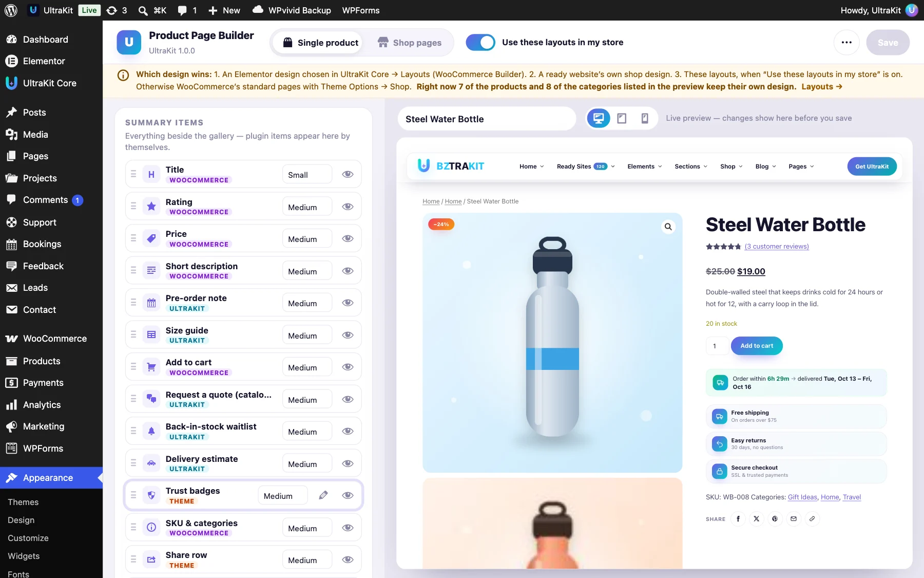The width and height of the screenshot is (924, 578).
Task: Toggle visibility of Short description item
Action: pyautogui.click(x=348, y=271)
